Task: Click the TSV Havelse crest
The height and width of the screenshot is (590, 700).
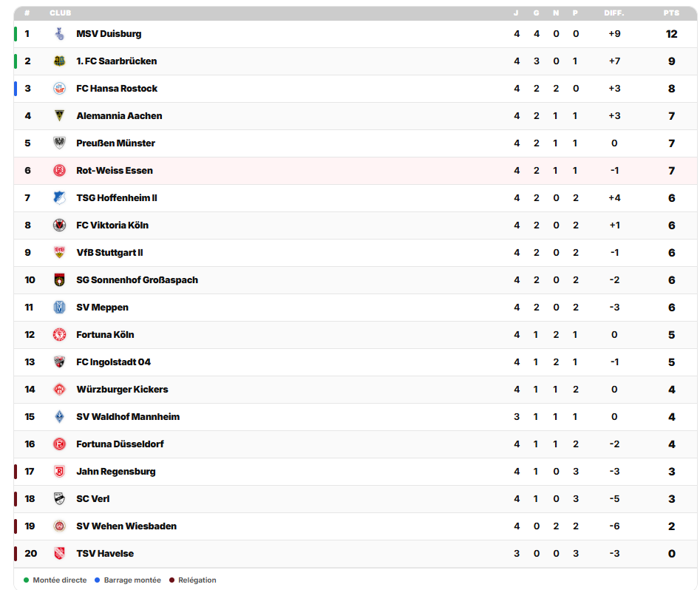Action: coord(59,553)
